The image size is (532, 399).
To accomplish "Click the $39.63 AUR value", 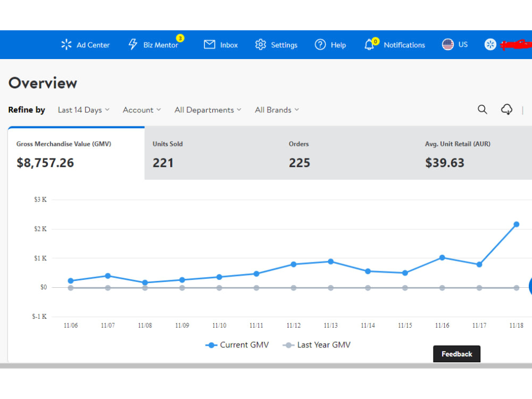I will pos(444,163).
